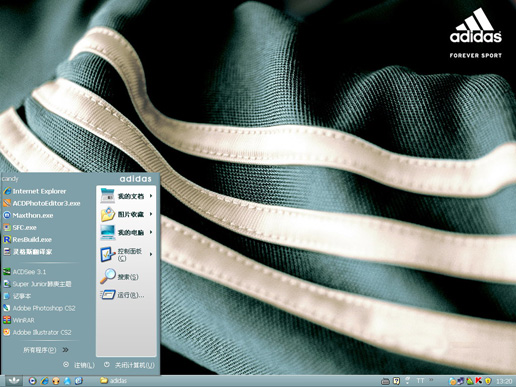Expand the 我的文档 submenu arrow

pos(151,196)
